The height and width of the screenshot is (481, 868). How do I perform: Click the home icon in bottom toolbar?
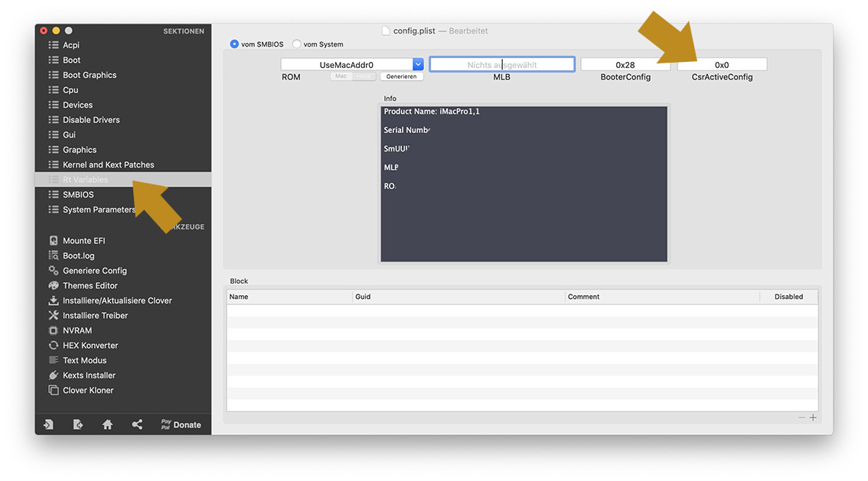click(107, 424)
